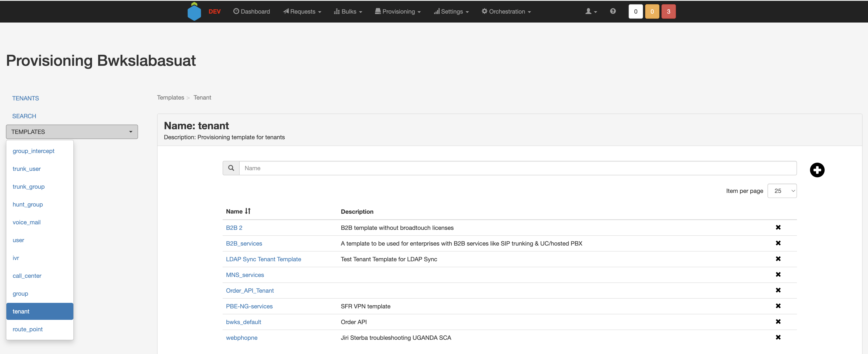Delete the LDAP Sync Tenant Template row
The height and width of the screenshot is (354, 868).
778,259
